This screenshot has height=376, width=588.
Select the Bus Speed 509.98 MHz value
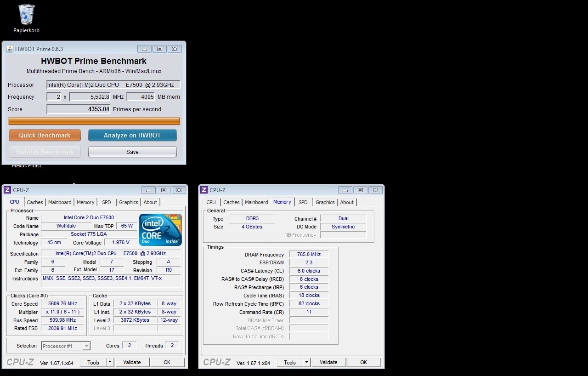(62, 320)
